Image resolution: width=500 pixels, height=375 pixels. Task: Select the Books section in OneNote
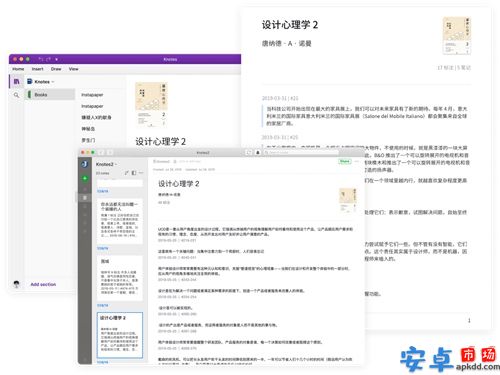pyautogui.click(x=51, y=95)
